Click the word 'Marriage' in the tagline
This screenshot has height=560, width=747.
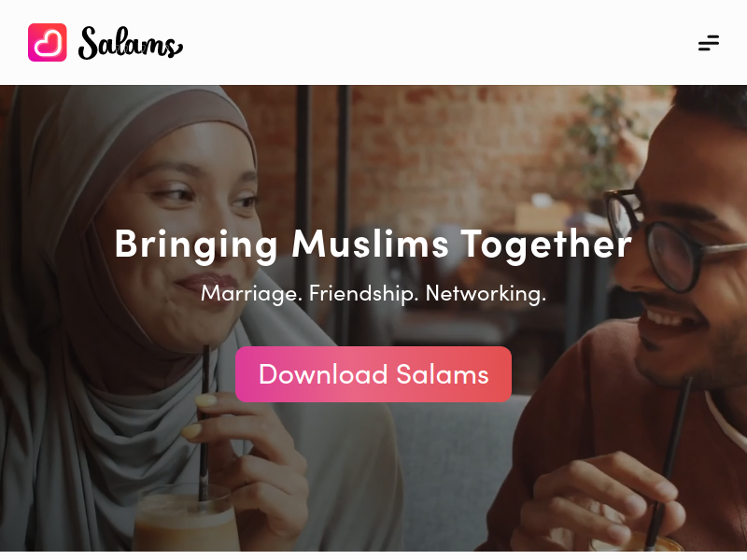click(x=249, y=294)
